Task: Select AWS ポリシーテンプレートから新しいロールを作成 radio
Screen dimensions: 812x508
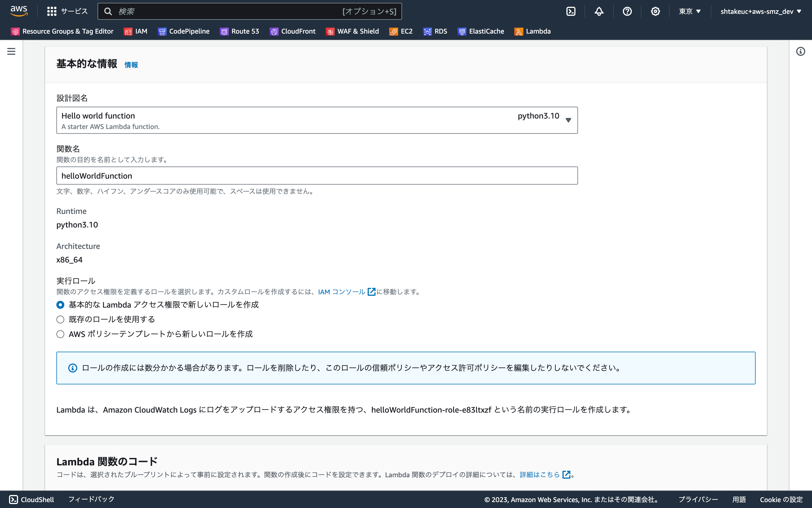Action: tap(60, 334)
